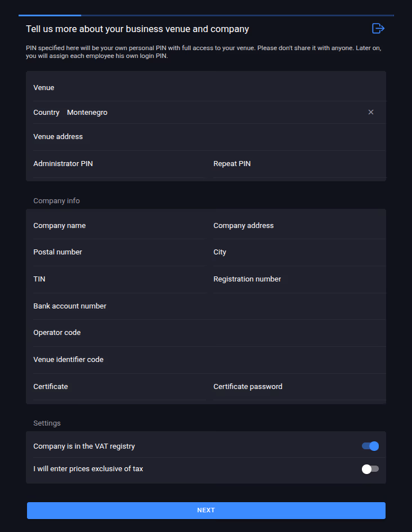The width and height of the screenshot is (412, 532).
Task: Click the Certificate password field
Action: pos(300,387)
